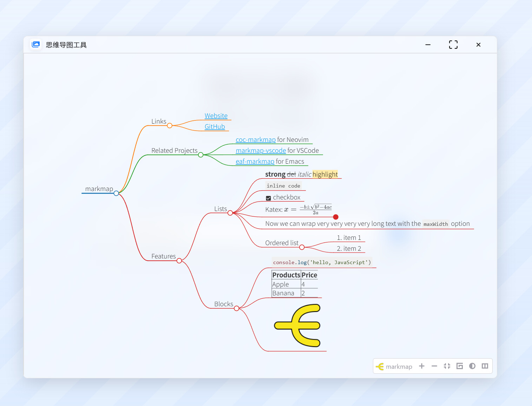Collapse the Ordered list node circle
The image size is (532, 406).
click(302, 247)
